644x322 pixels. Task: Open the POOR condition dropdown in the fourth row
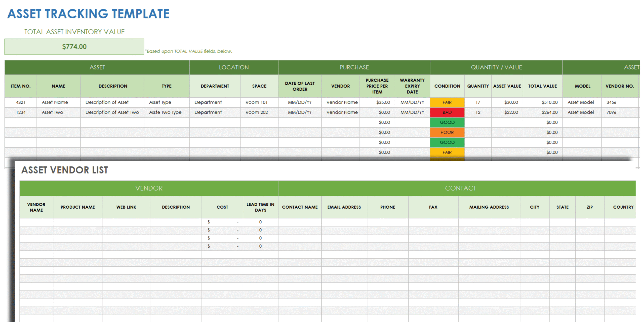click(x=447, y=132)
